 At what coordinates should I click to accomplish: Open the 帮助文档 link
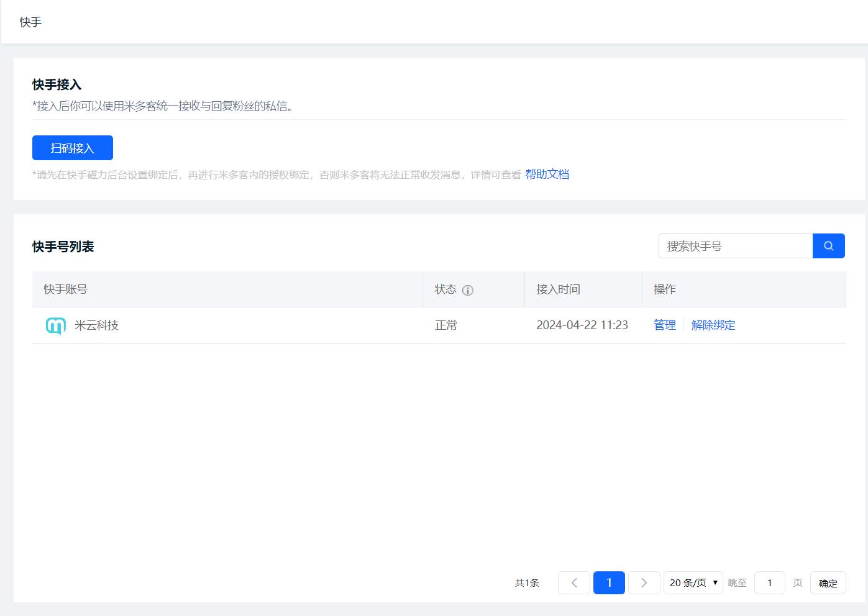pos(547,174)
